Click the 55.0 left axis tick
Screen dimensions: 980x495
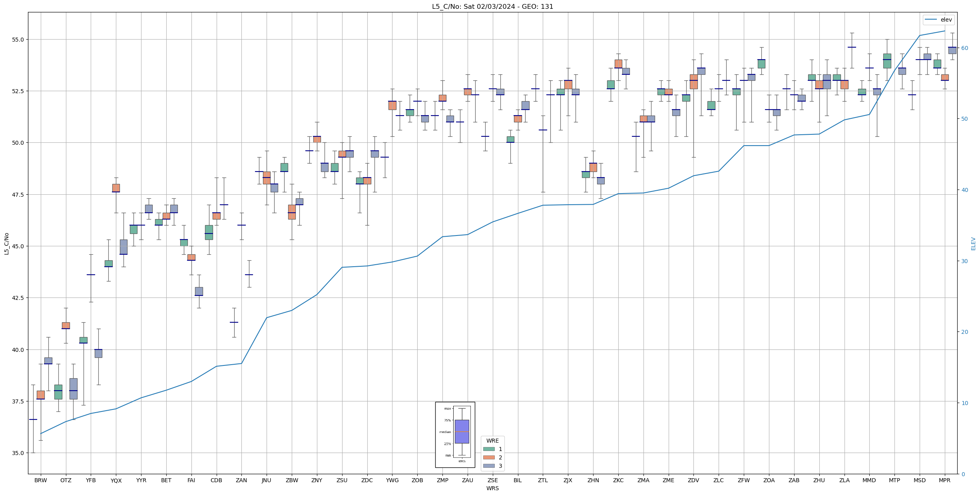(x=18, y=40)
